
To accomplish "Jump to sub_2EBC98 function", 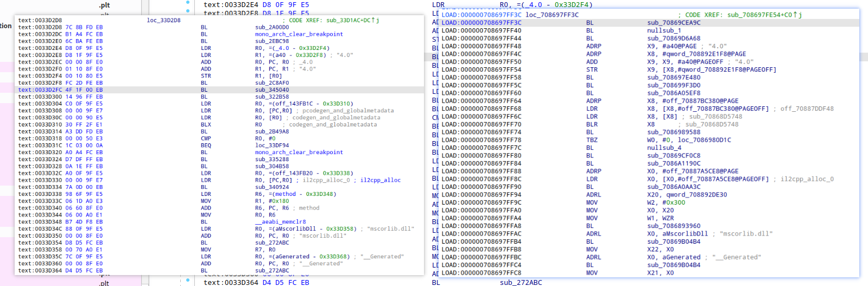I will click(272, 41).
